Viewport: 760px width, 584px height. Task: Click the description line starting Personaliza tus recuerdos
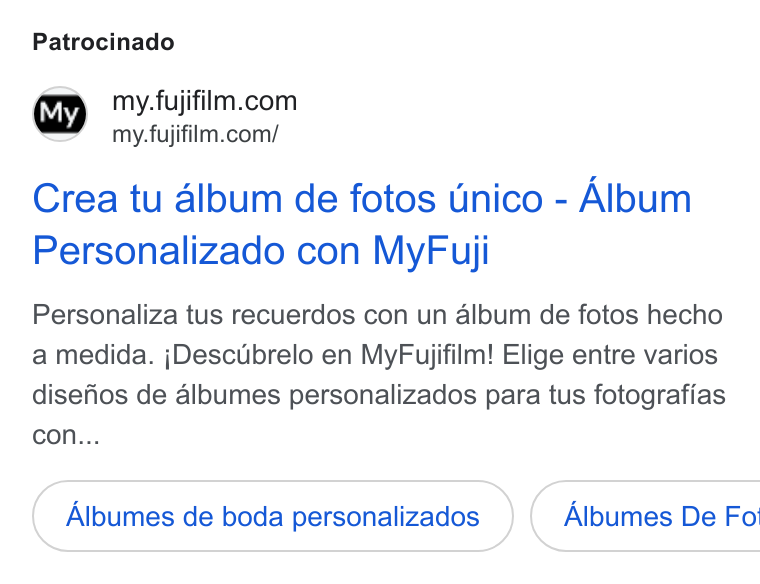pyautogui.click(x=378, y=315)
